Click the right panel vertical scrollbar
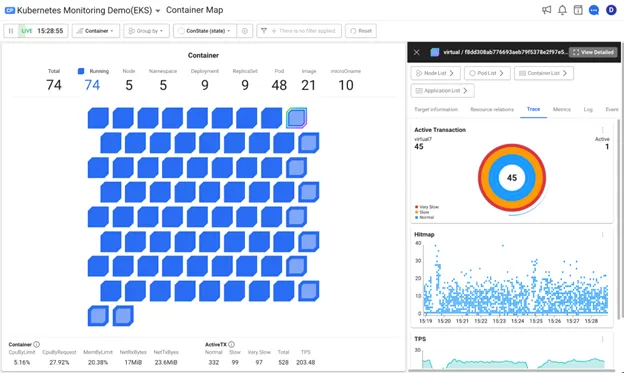The height and width of the screenshot is (373, 624). (x=618, y=219)
